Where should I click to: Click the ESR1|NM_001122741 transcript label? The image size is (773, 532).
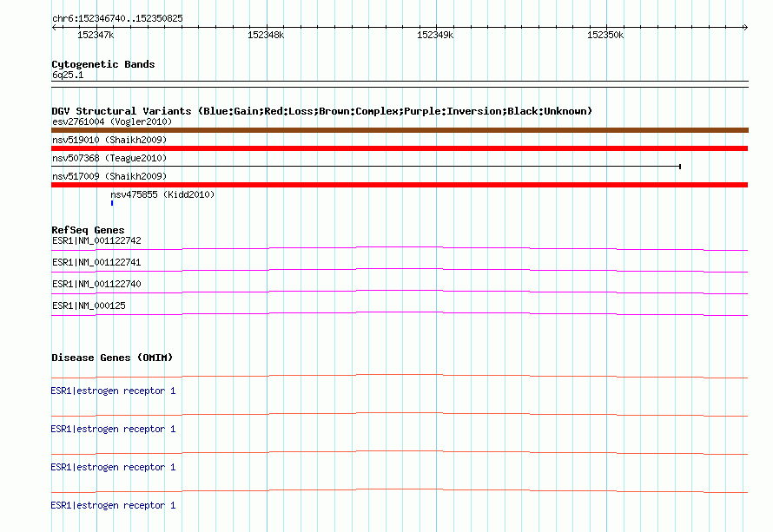coord(96,263)
